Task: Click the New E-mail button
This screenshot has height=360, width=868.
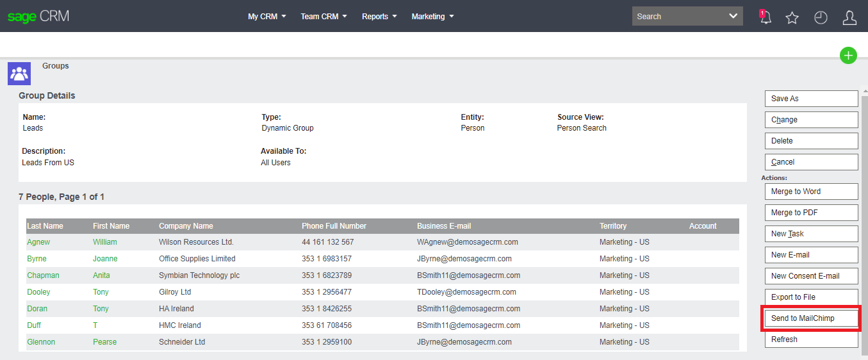Action: tap(811, 255)
